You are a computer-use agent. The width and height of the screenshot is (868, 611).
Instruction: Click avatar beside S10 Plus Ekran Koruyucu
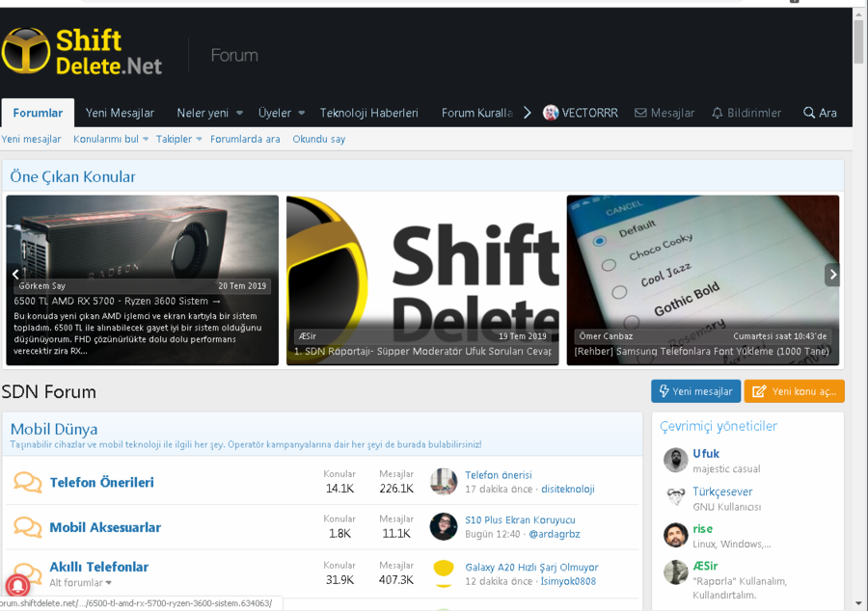[x=444, y=526]
